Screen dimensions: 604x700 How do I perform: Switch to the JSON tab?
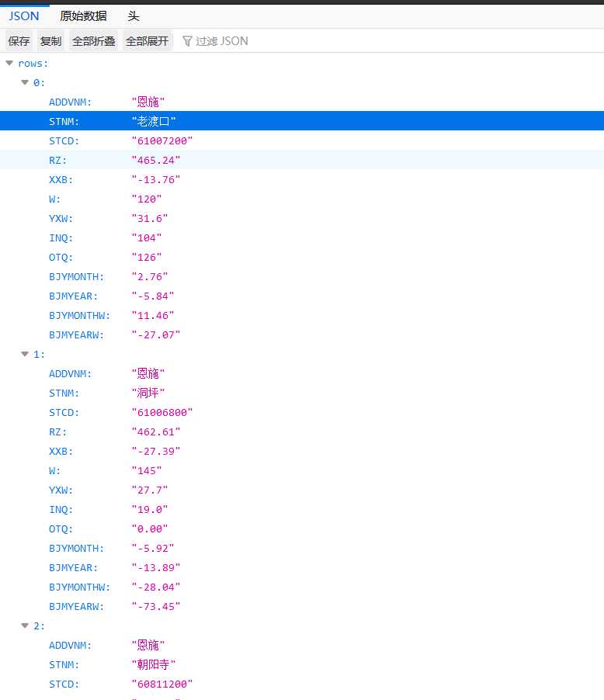pyautogui.click(x=24, y=16)
